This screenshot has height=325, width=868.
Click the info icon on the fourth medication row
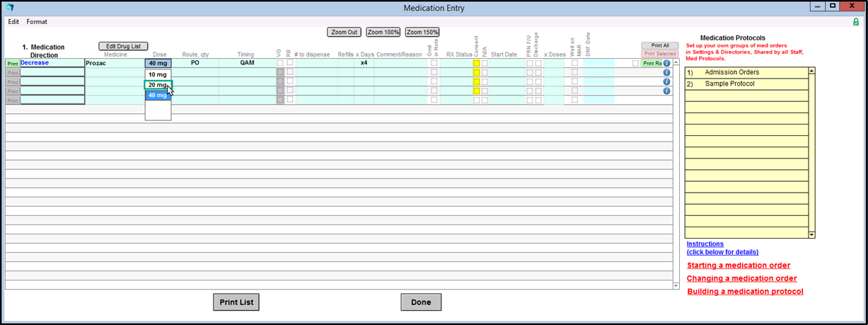pos(666,91)
